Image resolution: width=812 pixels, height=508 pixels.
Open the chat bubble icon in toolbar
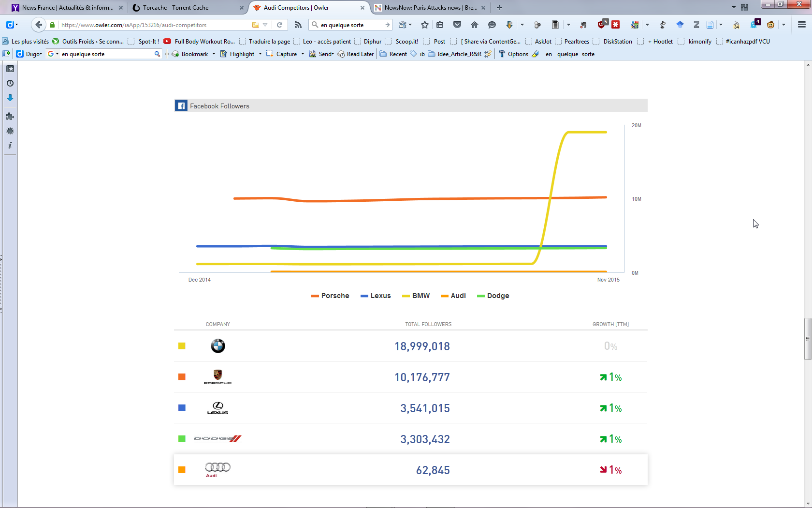click(x=492, y=25)
